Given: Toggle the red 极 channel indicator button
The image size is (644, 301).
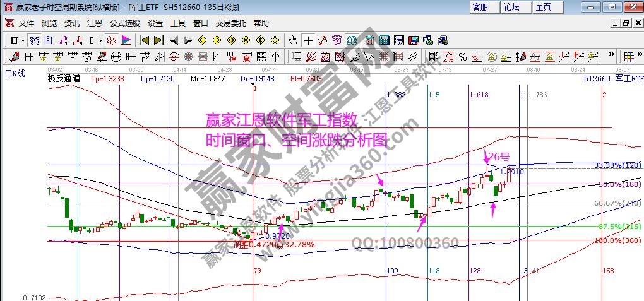Looking at the screenshot, I should (111, 40).
